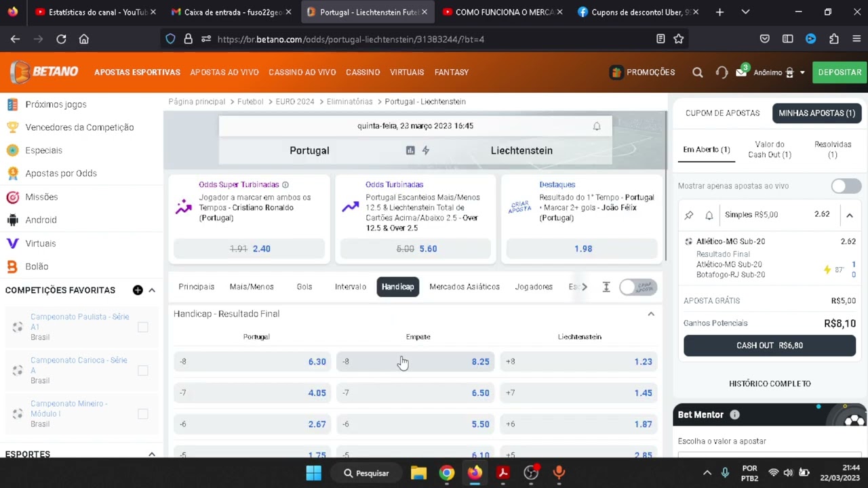
Task: Select Destaques 1.98 odds
Action: click(x=583, y=249)
